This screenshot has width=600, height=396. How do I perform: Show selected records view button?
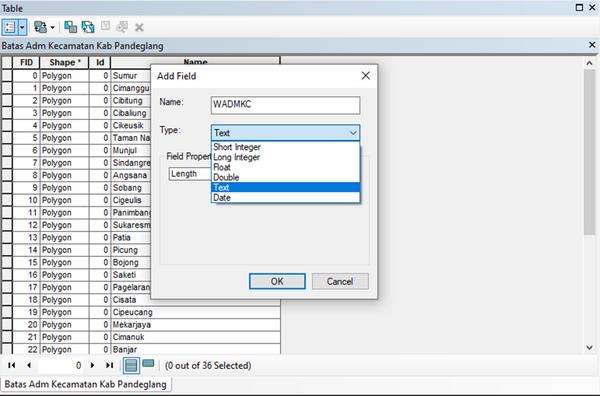coord(148,364)
